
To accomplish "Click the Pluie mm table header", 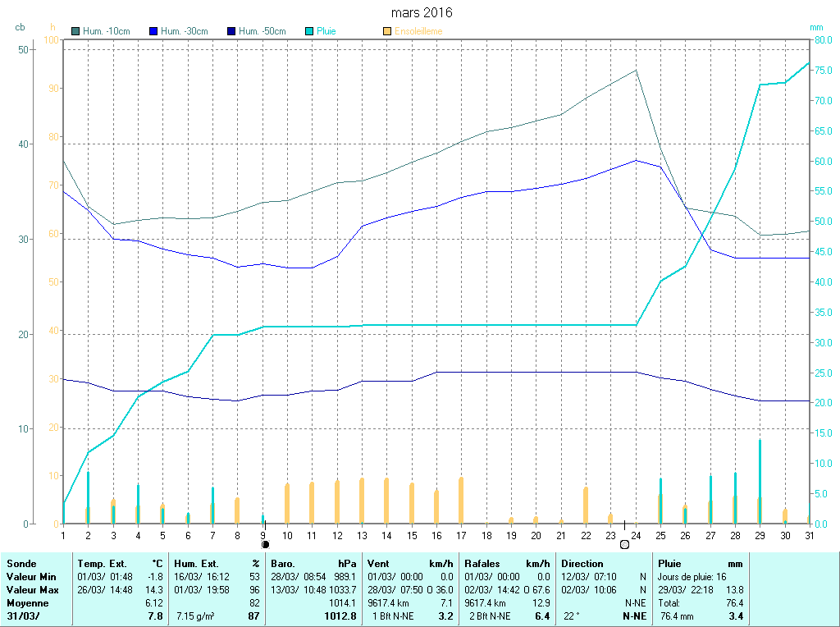I will point(670,564).
